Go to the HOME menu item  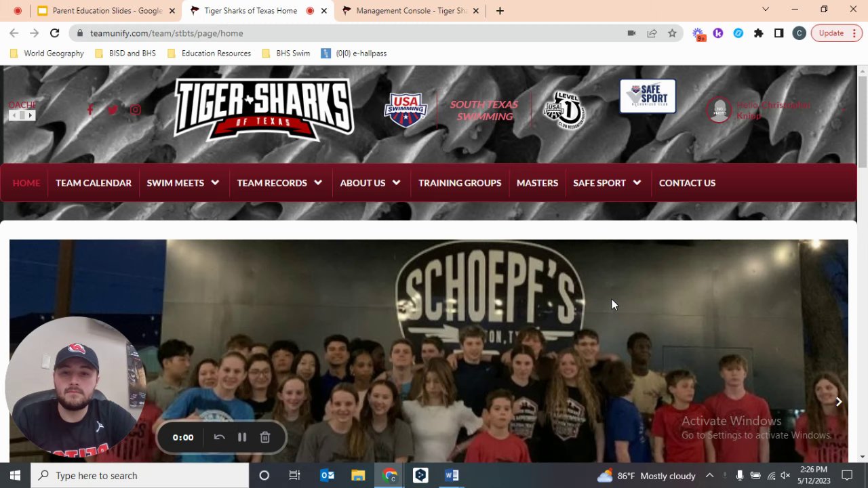[x=26, y=183]
